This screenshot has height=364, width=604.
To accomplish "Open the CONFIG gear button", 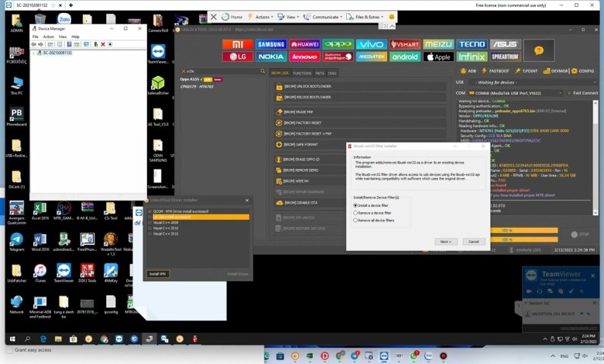I will coord(577,70).
